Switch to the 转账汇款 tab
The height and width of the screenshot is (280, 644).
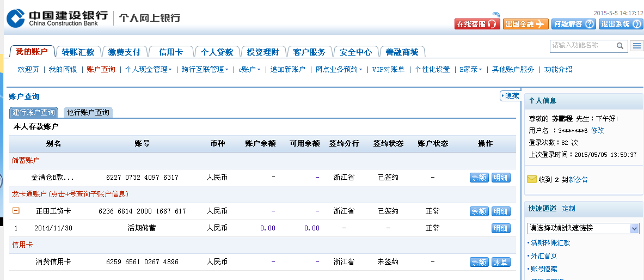(x=78, y=52)
